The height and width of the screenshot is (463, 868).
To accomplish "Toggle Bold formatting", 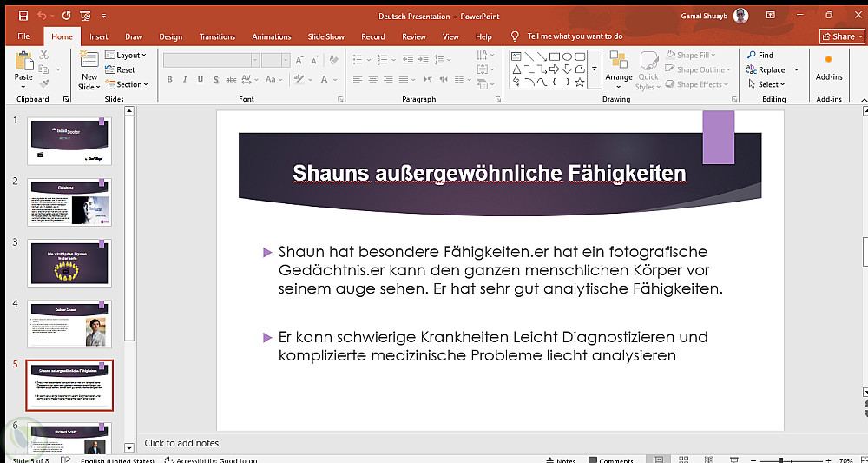I will point(169,80).
